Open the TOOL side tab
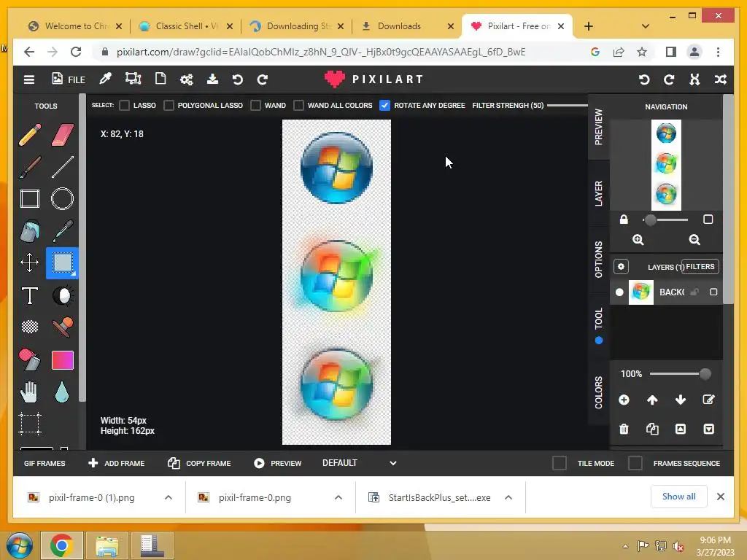This screenshot has width=747, height=560. click(x=599, y=326)
